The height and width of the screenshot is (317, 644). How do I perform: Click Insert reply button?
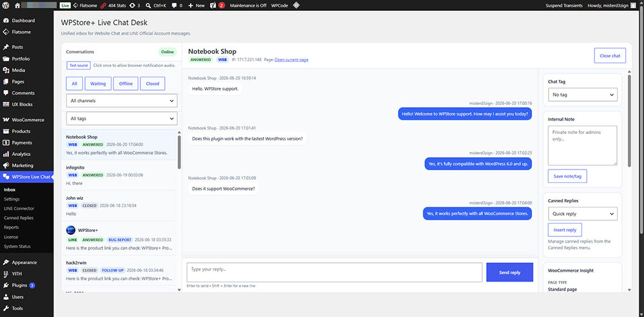(565, 230)
